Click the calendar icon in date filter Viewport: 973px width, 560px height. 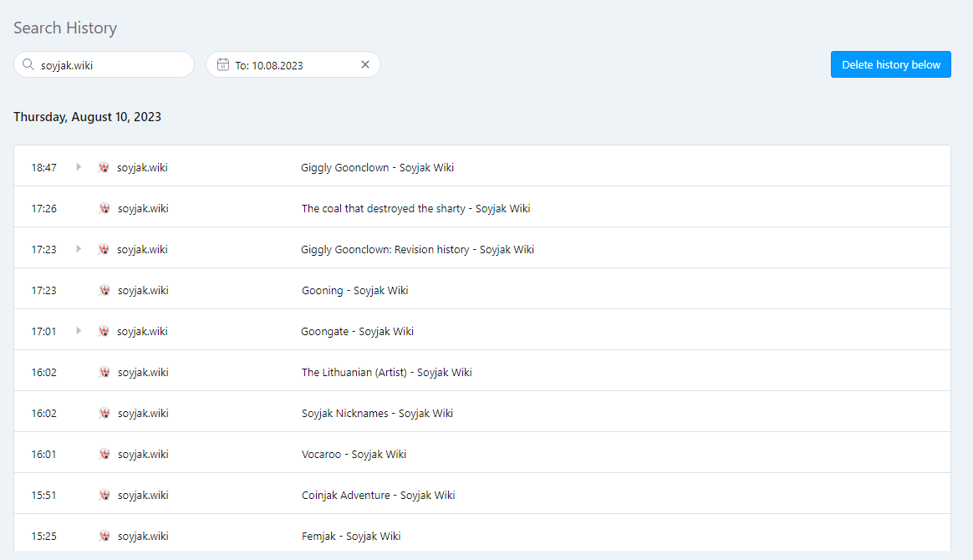point(222,64)
